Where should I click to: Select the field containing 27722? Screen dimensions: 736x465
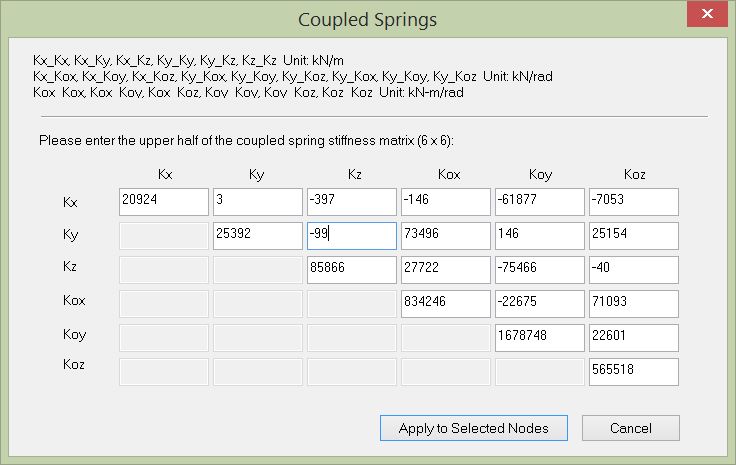[445, 270]
